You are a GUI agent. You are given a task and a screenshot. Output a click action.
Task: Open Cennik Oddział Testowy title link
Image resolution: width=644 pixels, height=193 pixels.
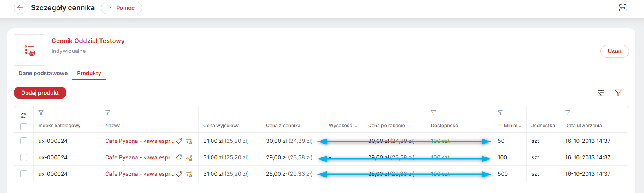pyautogui.click(x=88, y=41)
